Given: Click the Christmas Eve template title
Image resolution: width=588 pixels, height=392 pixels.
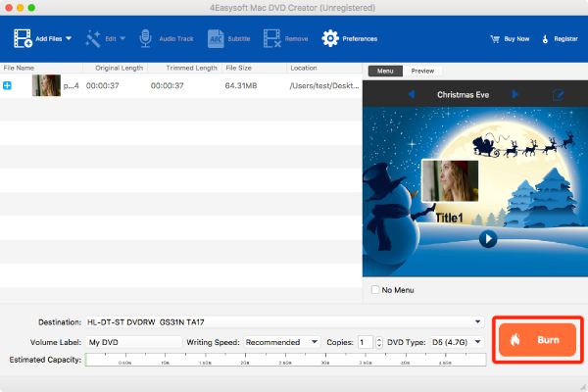Looking at the screenshot, I should click(463, 94).
